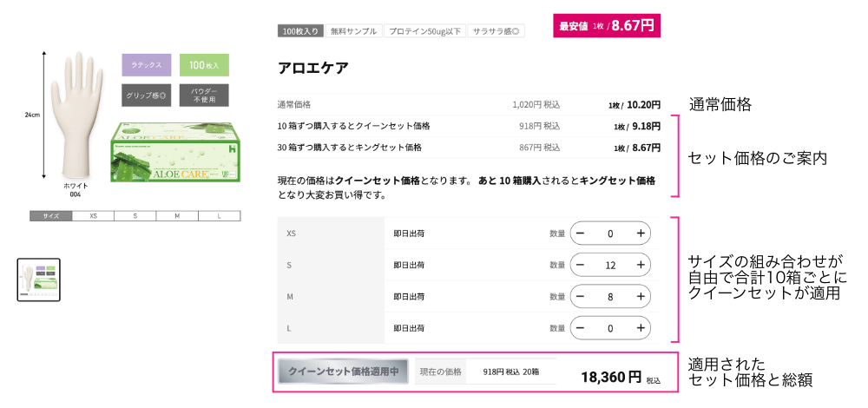Click XS in the size chart bar

pyautogui.click(x=93, y=216)
